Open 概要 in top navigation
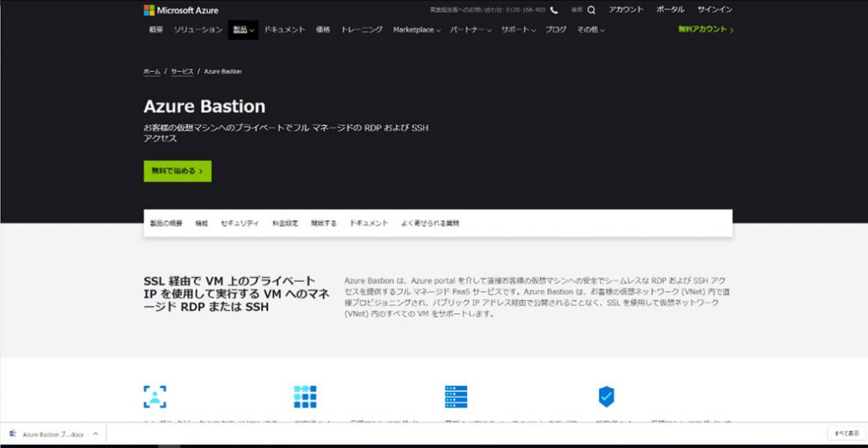The width and height of the screenshot is (868, 448). click(x=156, y=30)
